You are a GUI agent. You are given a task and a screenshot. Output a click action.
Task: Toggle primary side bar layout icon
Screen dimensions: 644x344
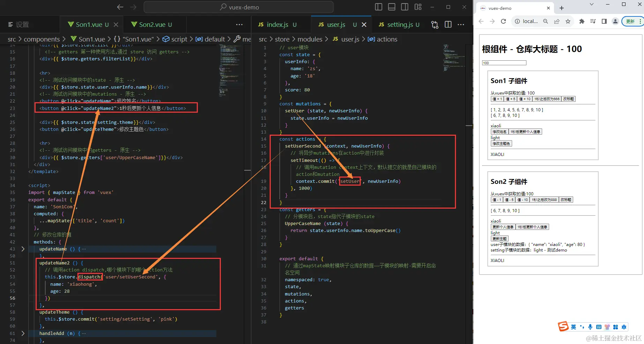click(379, 7)
